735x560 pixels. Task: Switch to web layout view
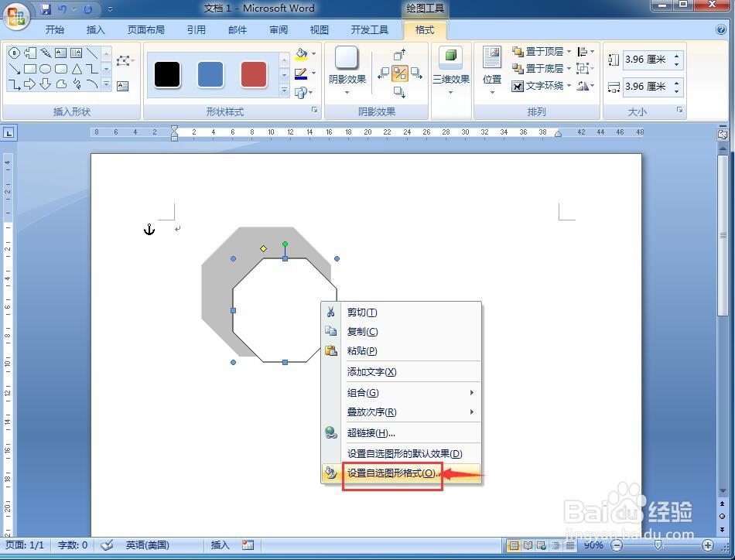(542, 545)
